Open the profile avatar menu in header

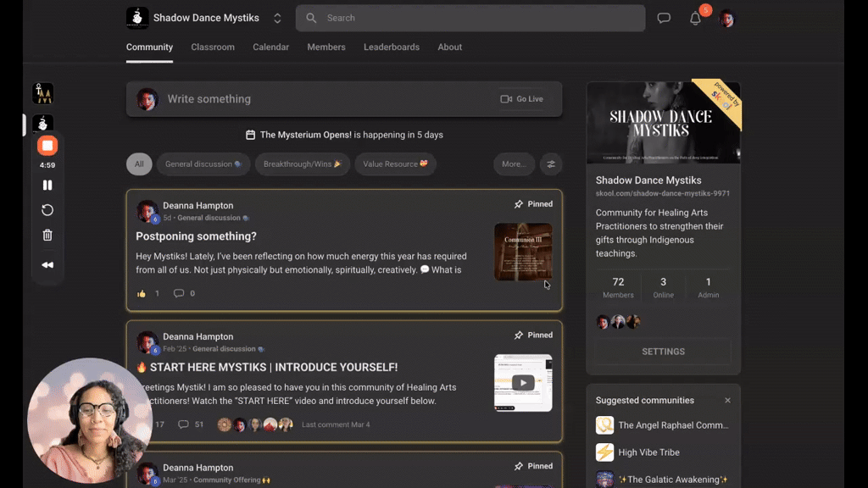pyautogui.click(x=726, y=19)
